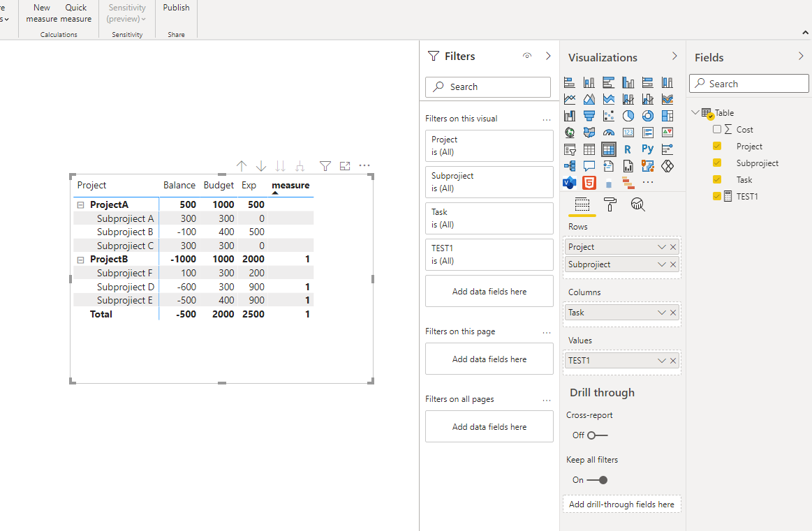Select the treemap visualization

tap(667, 116)
